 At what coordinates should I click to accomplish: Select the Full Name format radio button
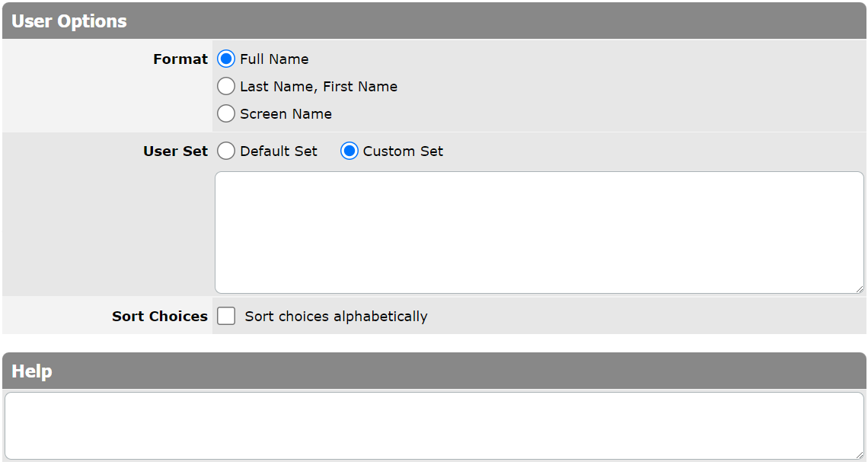pyautogui.click(x=226, y=59)
